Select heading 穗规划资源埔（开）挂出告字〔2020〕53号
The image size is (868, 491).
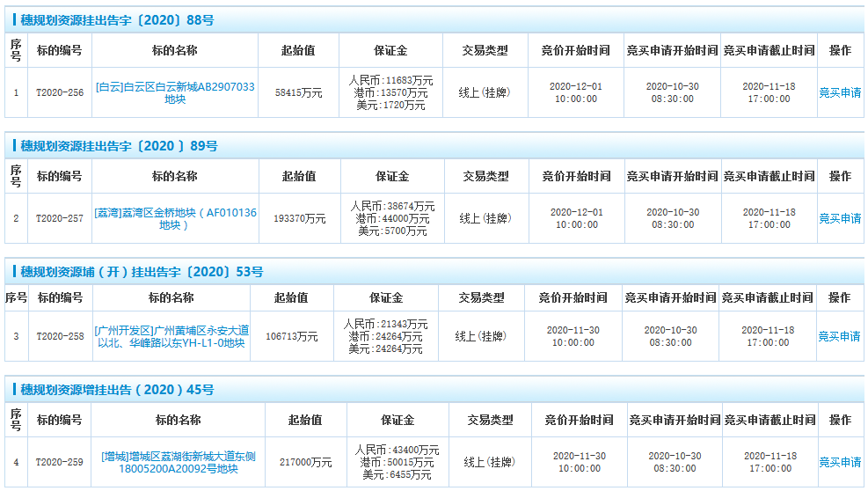(x=142, y=271)
